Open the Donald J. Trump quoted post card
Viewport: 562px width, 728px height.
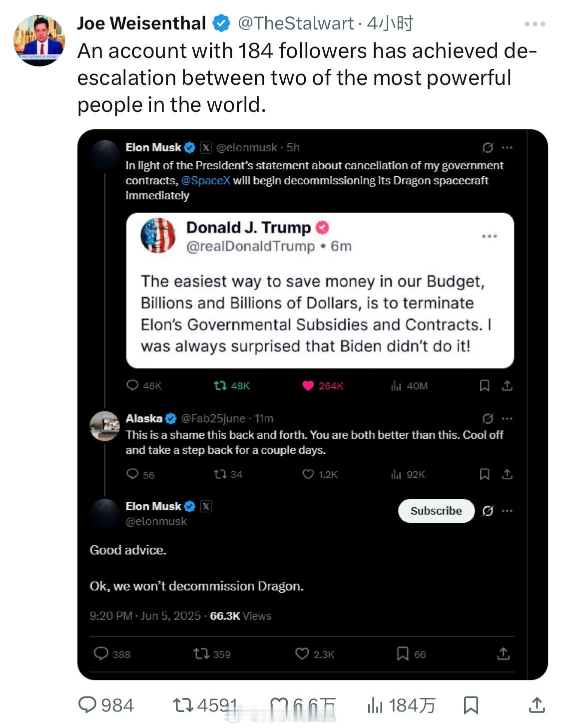(320, 291)
